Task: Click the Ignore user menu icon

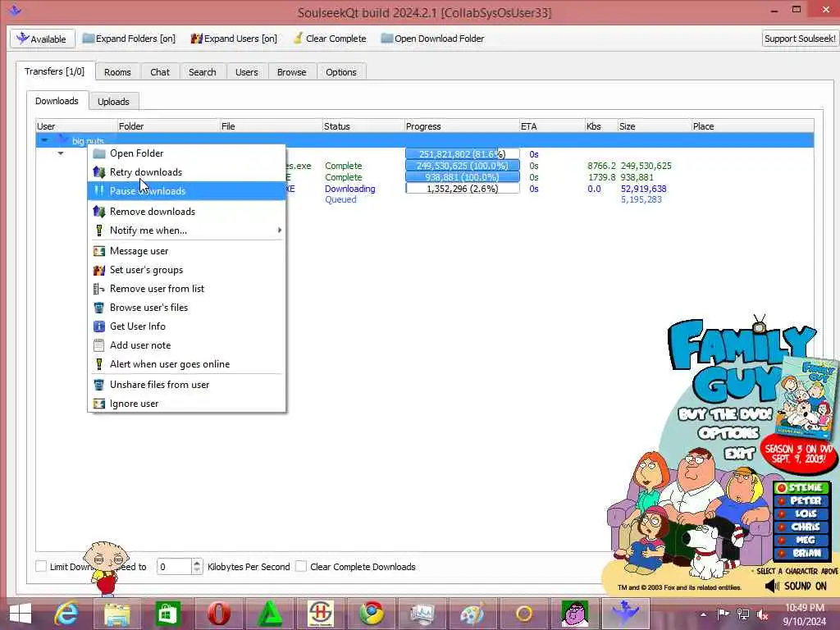Action: tap(99, 404)
